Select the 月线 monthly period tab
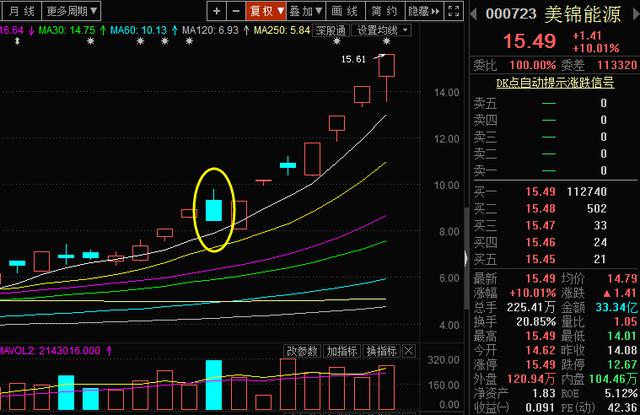This screenshot has width=640, height=415. point(21,11)
